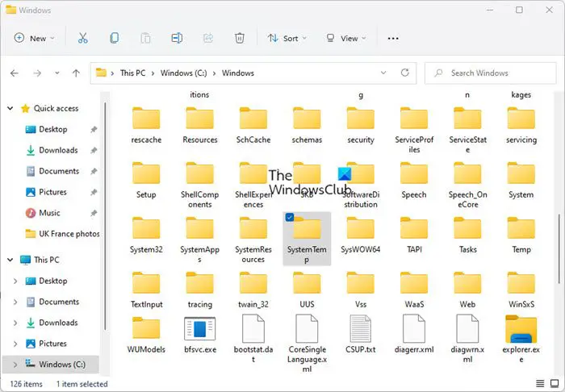Select the System32 folder
This screenshot has width=565, height=392.
pos(146,236)
